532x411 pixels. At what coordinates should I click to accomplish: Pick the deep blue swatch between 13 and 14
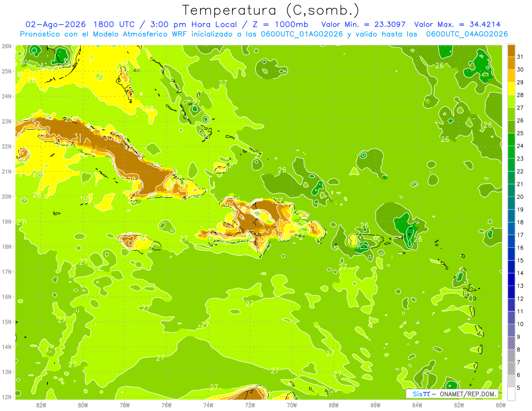tap(511, 279)
